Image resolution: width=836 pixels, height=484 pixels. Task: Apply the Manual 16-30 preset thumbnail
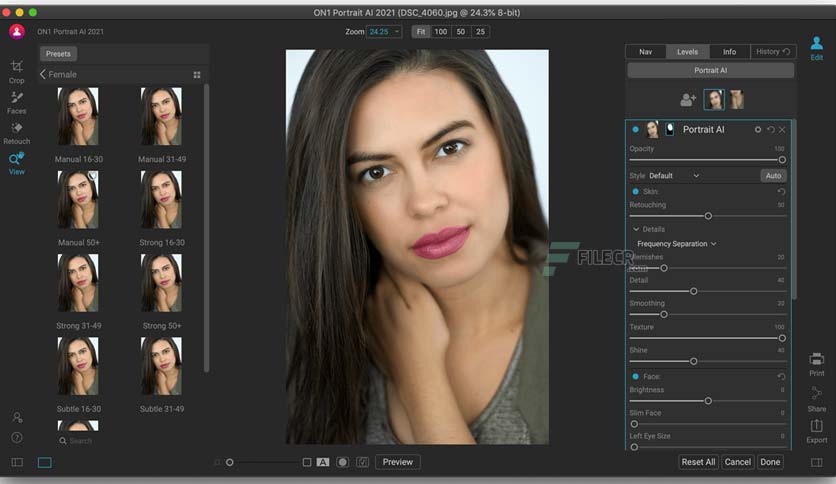[x=78, y=117]
